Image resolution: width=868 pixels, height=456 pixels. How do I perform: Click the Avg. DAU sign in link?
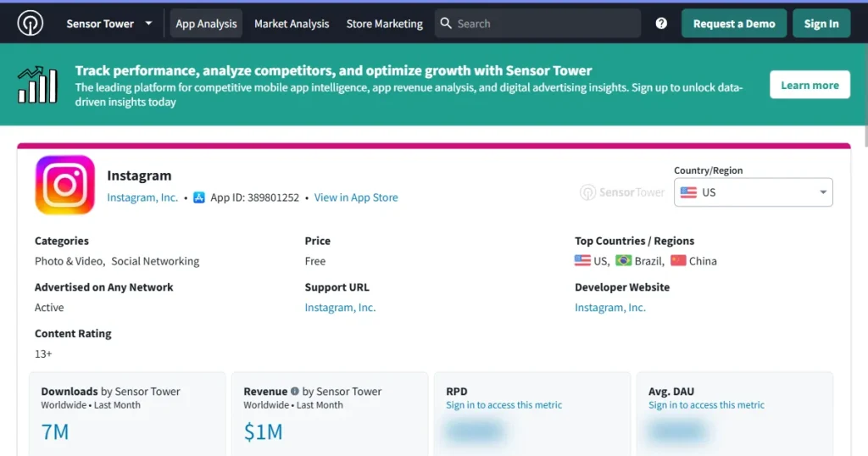click(x=706, y=405)
